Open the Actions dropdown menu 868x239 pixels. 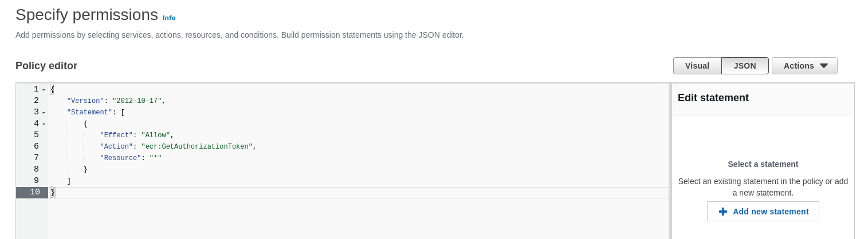click(804, 66)
